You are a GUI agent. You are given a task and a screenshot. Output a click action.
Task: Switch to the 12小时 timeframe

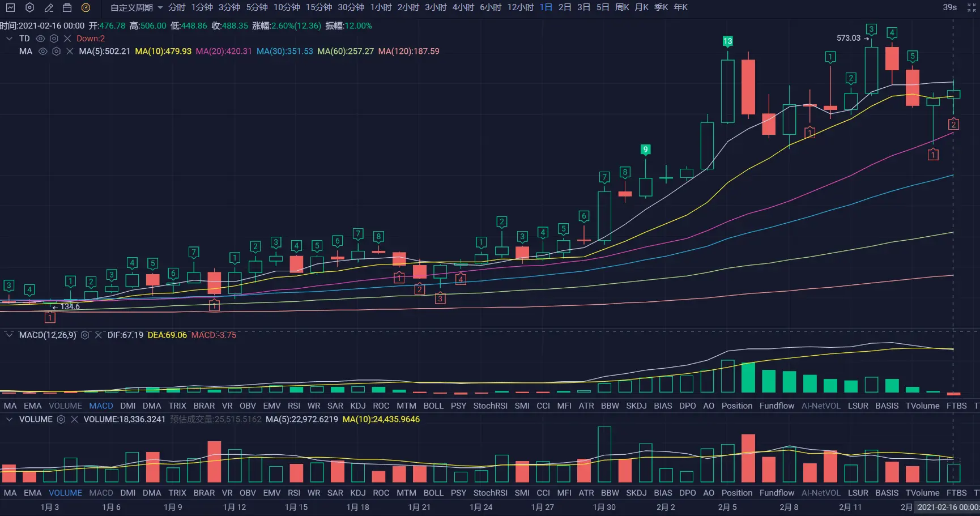521,7
